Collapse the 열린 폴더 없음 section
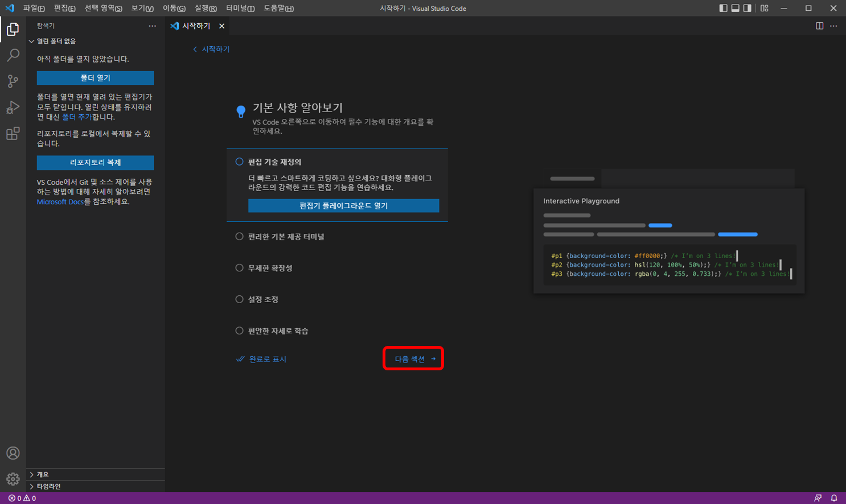 [x=95, y=41]
